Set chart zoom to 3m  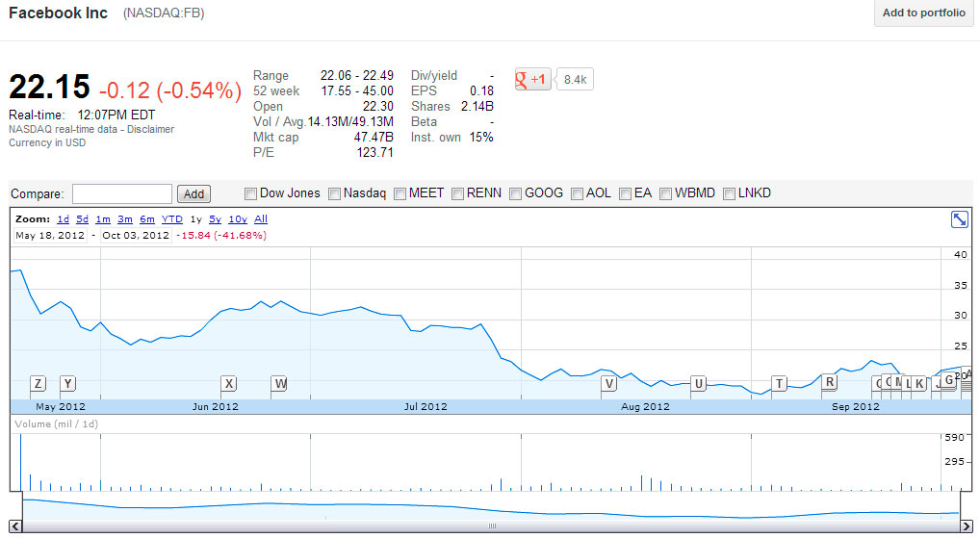tap(125, 219)
